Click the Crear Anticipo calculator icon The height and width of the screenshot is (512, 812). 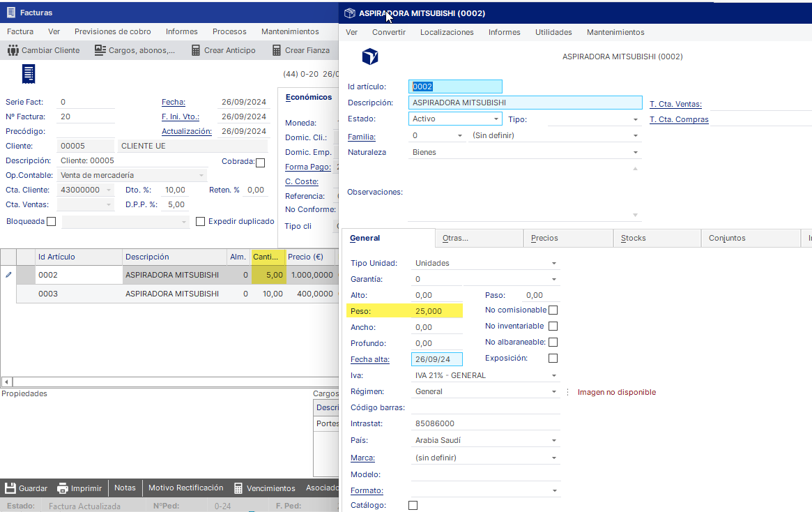[x=195, y=50]
